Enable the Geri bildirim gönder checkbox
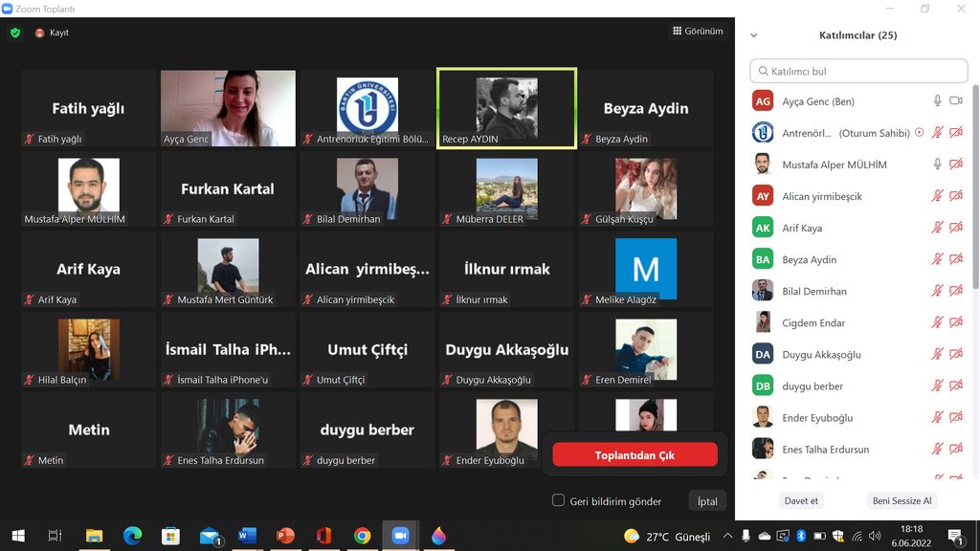The width and height of the screenshot is (980, 551). [558, 500]
